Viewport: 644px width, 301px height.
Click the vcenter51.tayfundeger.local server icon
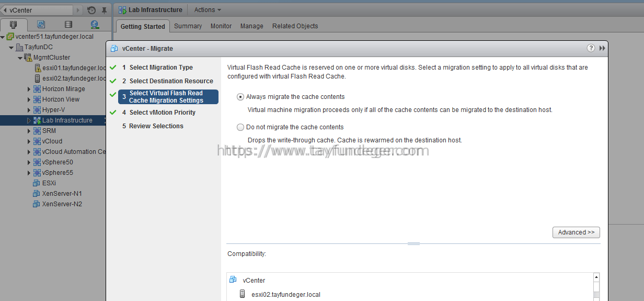[x=10, y=37]
